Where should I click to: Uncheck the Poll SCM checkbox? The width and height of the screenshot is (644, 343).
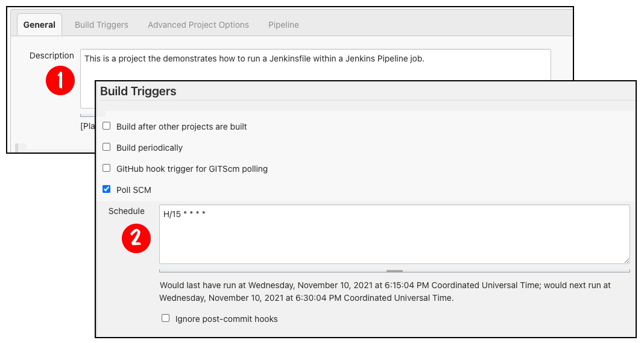[x=107, y=189]
